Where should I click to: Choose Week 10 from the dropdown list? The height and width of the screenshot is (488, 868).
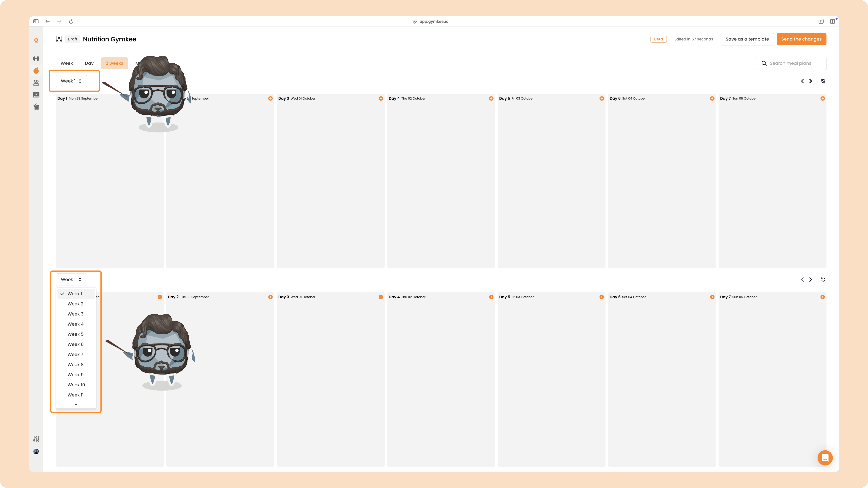(76, 385)
